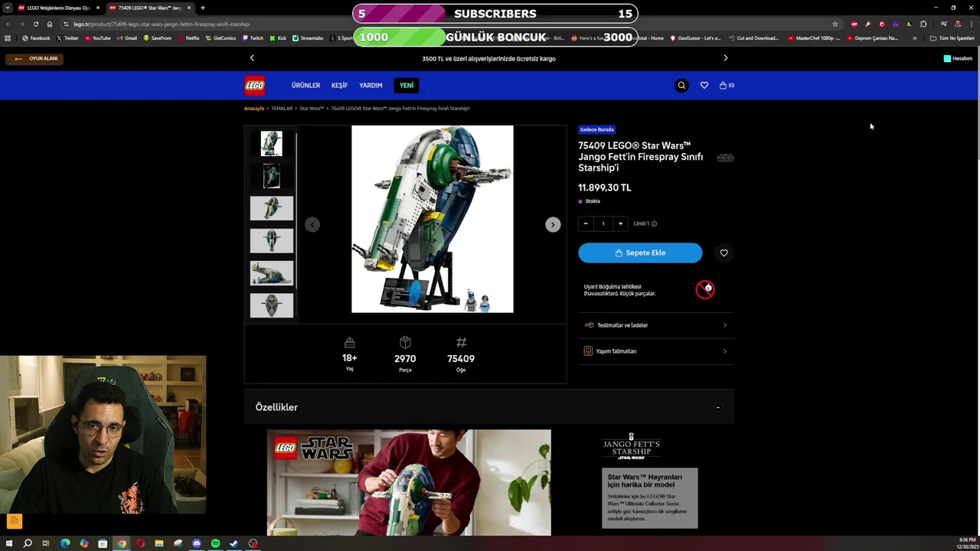Click price text 11.899,30 TL

(x=605, y=187)
